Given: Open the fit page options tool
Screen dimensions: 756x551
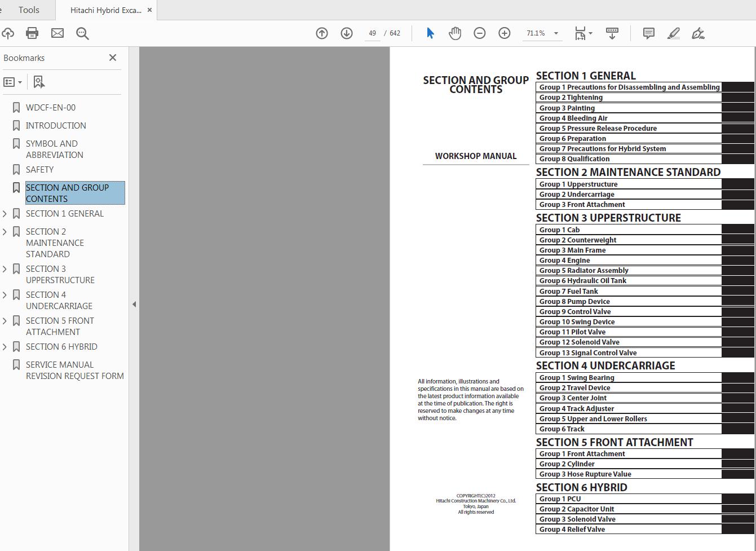Looking at the screenshot, I should coord(583,33).
